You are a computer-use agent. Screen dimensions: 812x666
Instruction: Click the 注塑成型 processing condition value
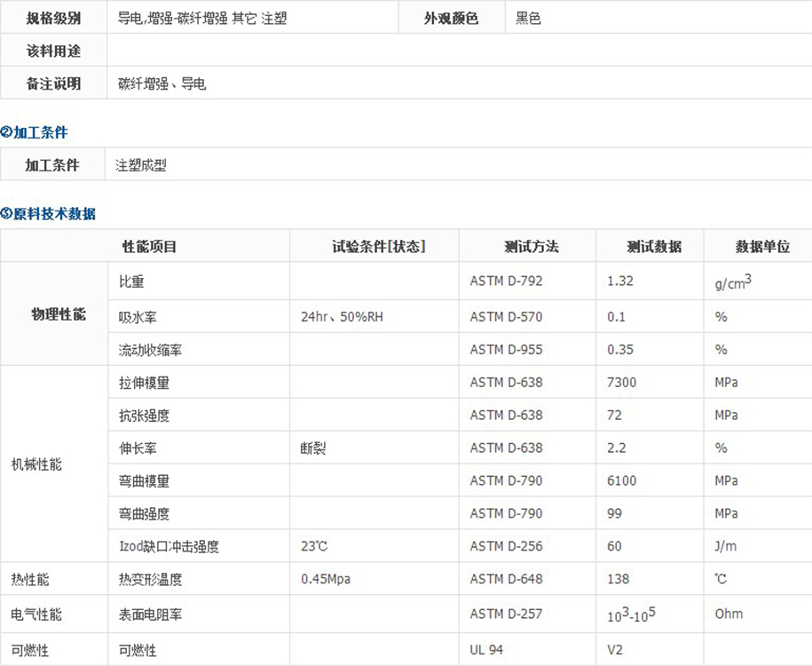[x=141, y=165]
